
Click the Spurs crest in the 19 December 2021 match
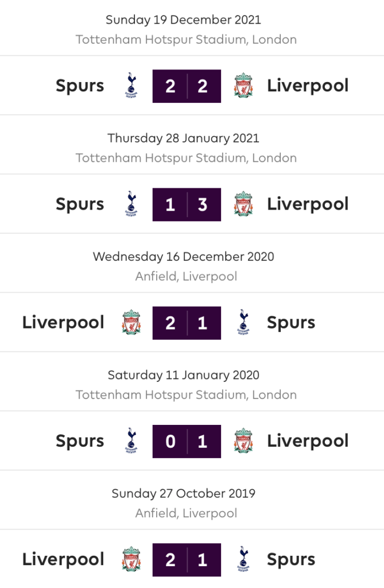click(x=131, y=86)
